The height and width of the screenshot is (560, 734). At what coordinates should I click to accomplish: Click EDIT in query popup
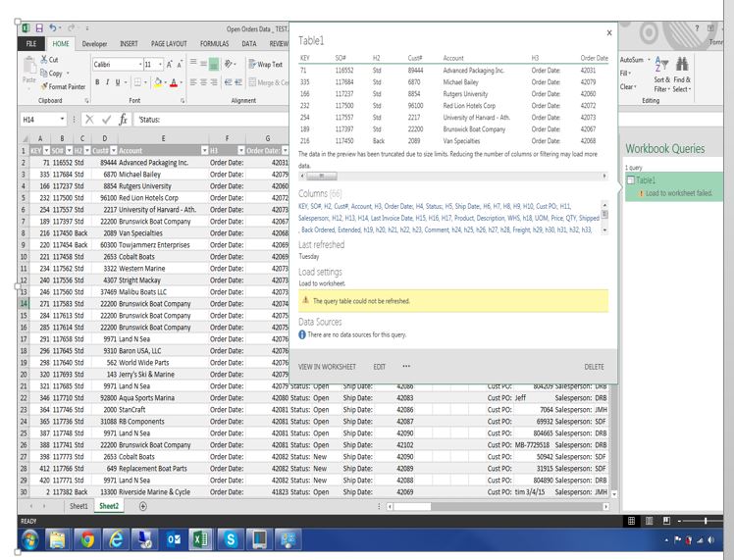(379, 367)
